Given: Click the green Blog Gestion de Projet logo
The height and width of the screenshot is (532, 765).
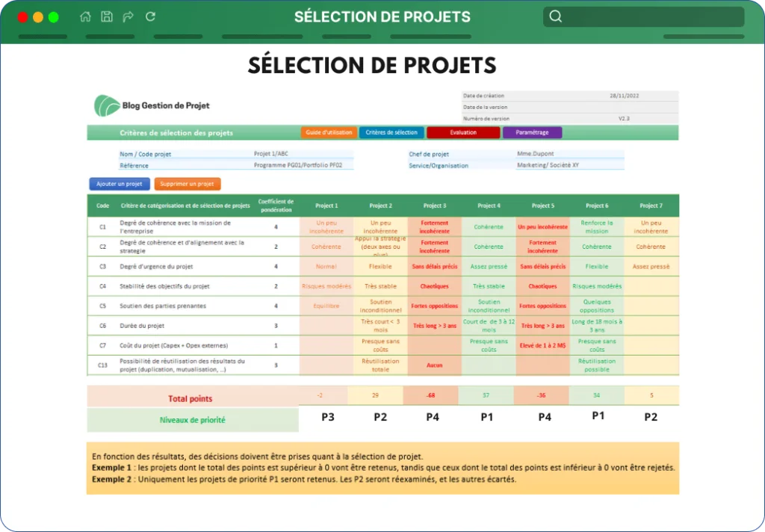Looking at the screenshot, I should coord(107,105).
